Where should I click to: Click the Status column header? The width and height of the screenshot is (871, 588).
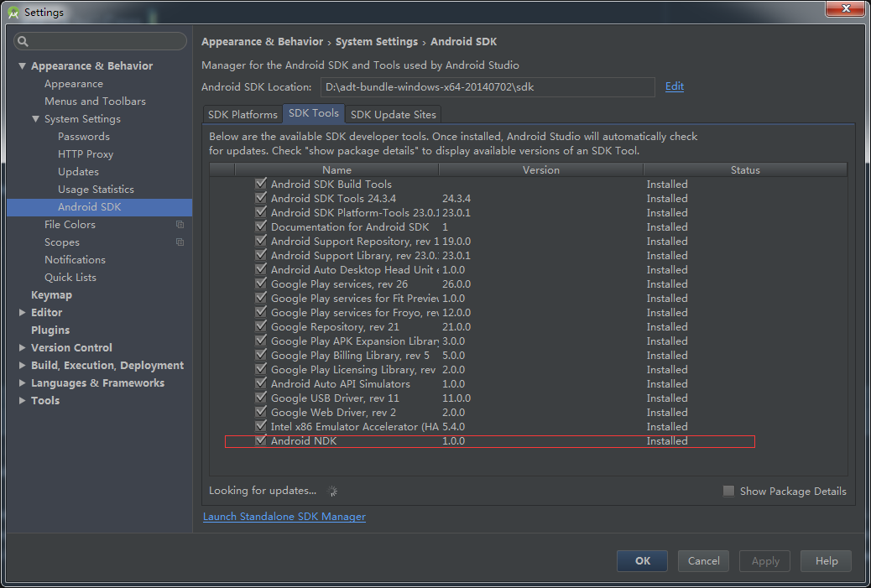coord(745,170)
